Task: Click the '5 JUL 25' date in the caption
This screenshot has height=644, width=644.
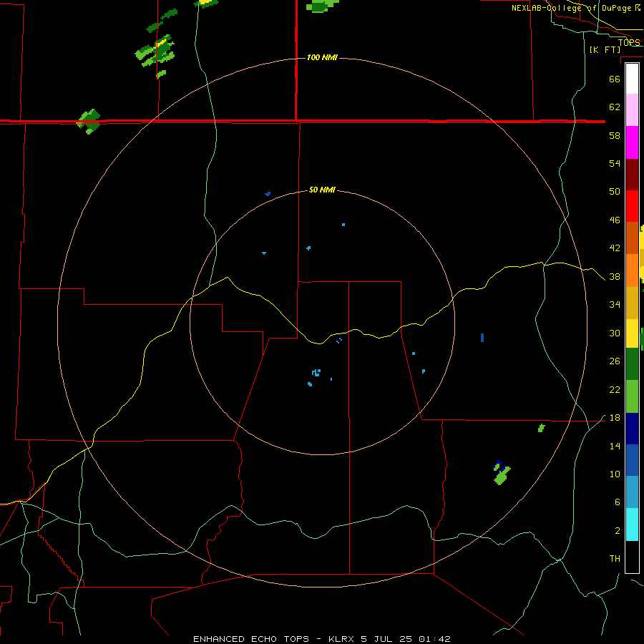Action: pos(386,639)
